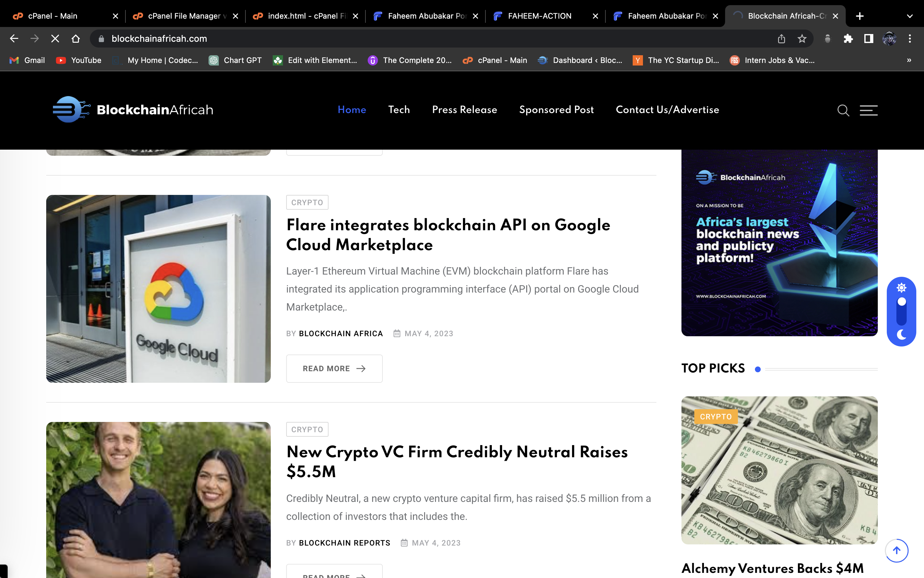The width and height of the screenshot is (924, 578).
Task: Open the Edit with Elementor bookmark
Action: click(315, 60)
